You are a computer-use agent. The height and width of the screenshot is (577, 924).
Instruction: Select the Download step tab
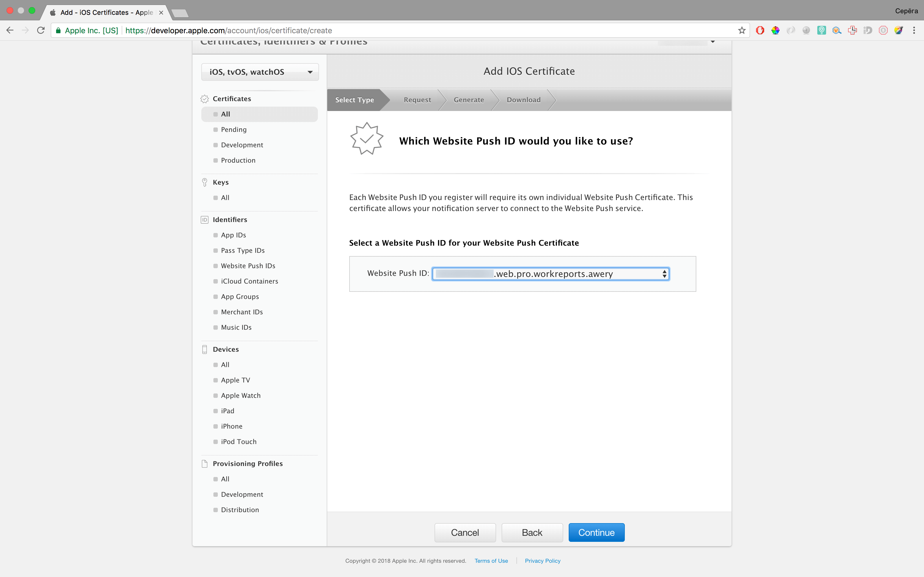coord(524,100)
